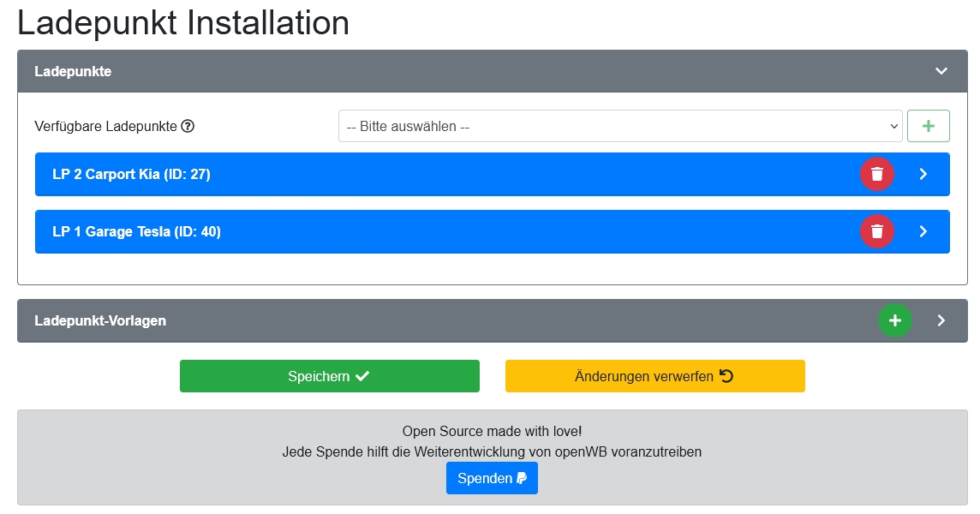Click the checkmark icon in the Speichern button
Screen dimensions: 980x514
(x=362, y=376)
